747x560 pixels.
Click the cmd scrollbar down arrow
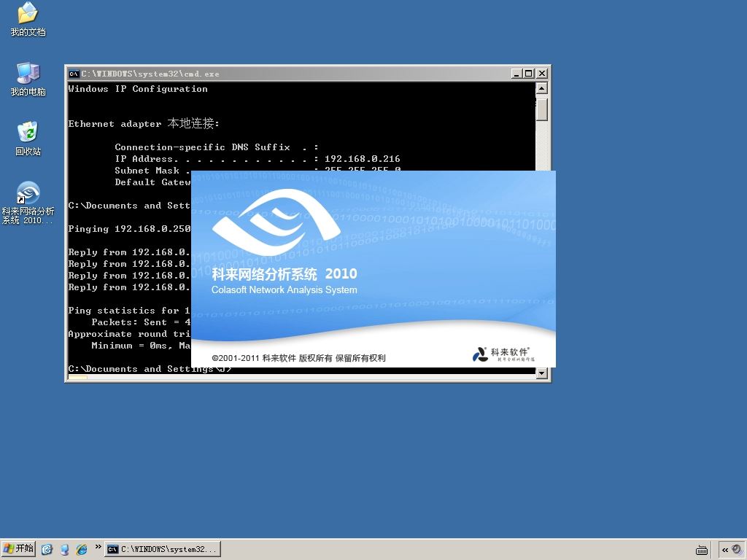click(x=541, y=374)
